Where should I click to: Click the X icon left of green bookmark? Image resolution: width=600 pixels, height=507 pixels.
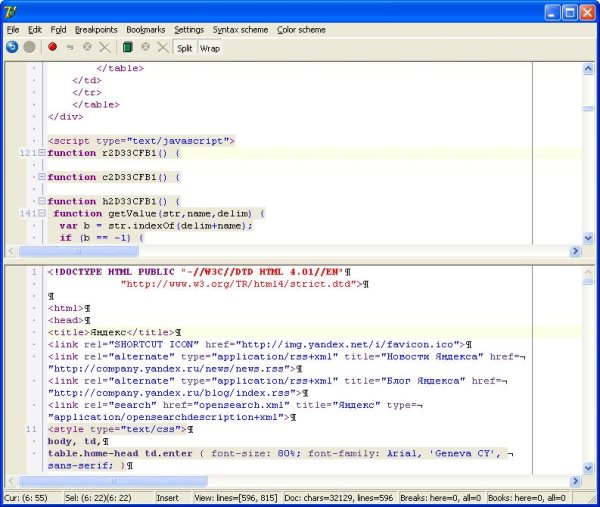(104, 47)
